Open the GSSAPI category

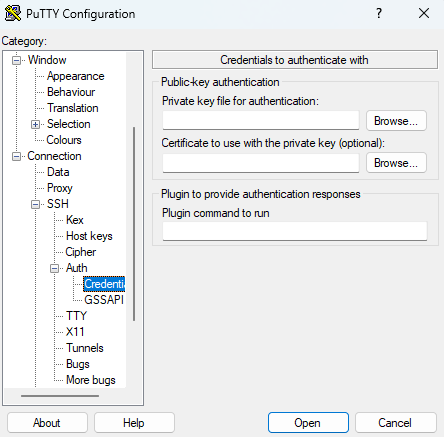tap(104, 300)
